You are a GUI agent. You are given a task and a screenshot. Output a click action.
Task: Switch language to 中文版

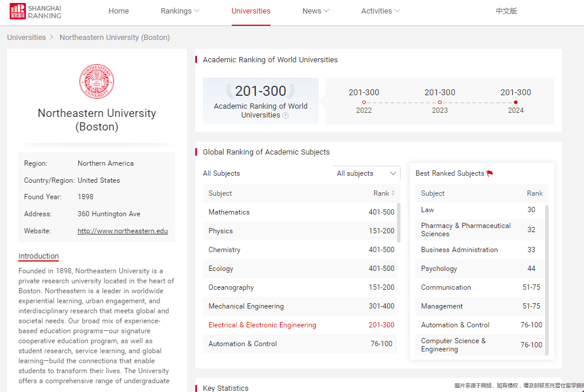click(x=506, y=11)
